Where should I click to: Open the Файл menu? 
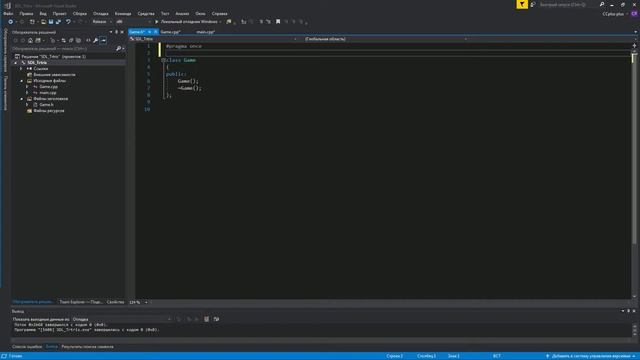[x=8, y=13]
